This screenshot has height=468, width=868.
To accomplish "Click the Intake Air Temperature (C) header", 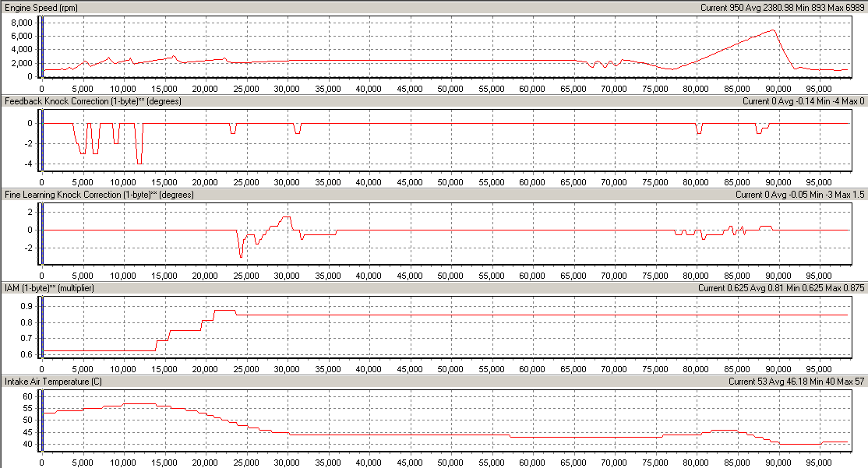I will 58,382.
